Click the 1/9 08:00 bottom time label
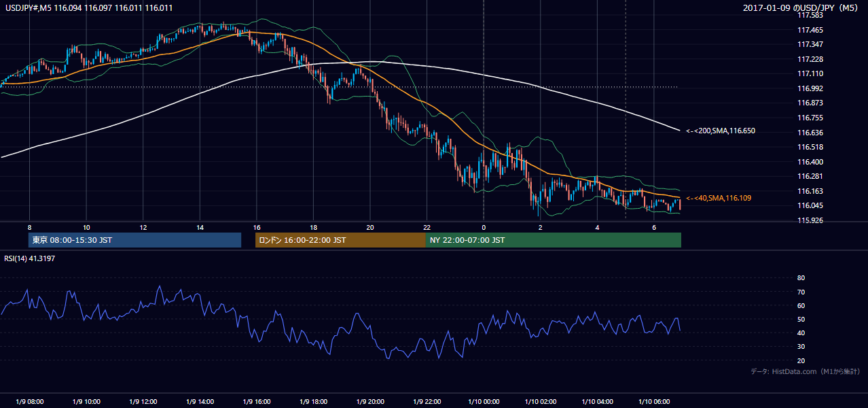 click(x=29, y=402)
